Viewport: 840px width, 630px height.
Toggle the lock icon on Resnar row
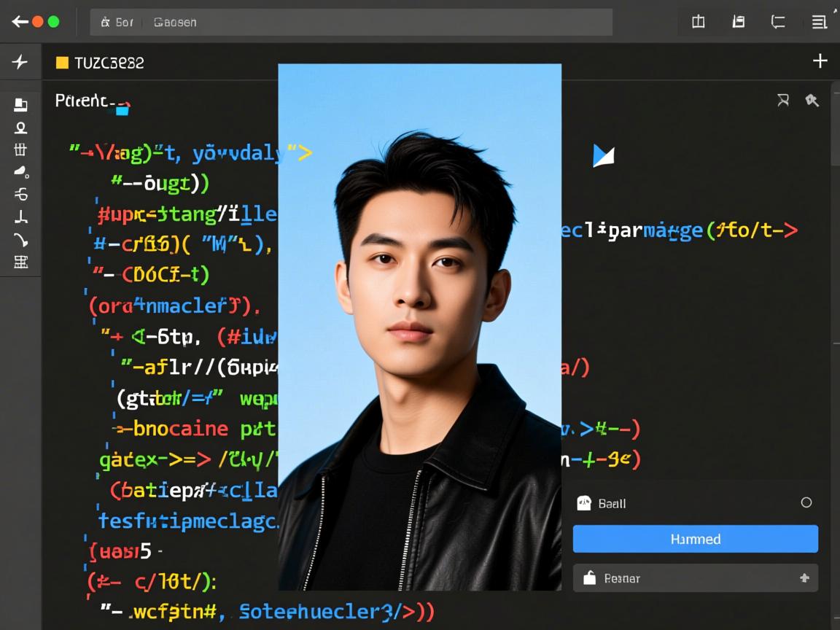click(x=590, y=578)
